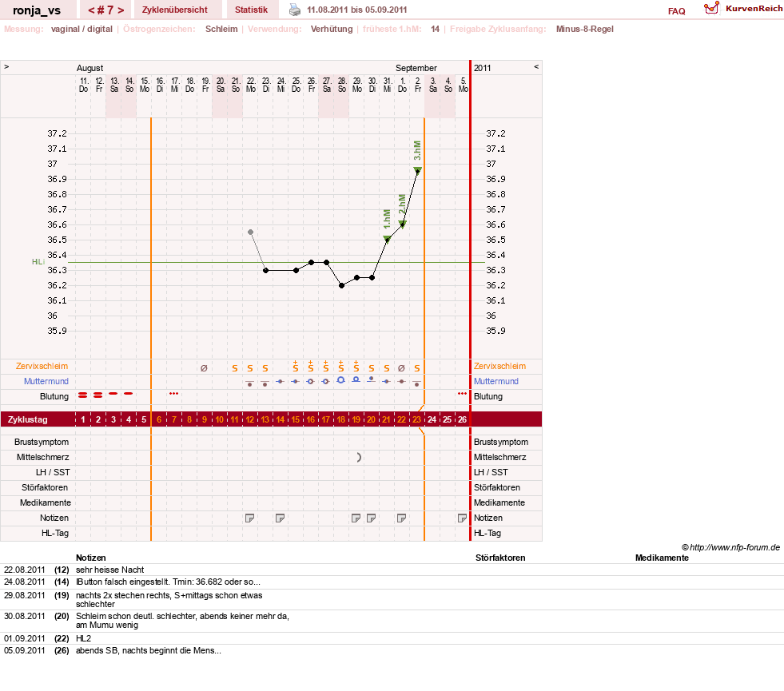Click the 1.hM temperature marker
784x691 pixels.
(x=387, y=240)
